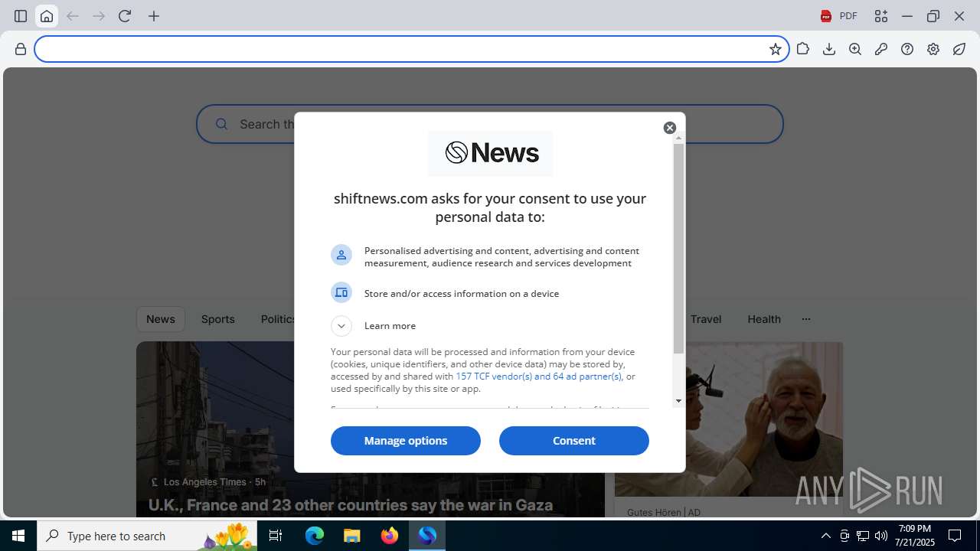Click the dialog scrollbar down arrow

tap(678, 401)
